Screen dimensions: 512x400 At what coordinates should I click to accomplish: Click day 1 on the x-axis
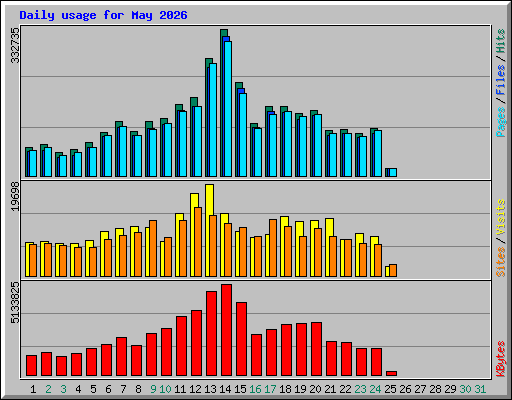coord(33,389)
